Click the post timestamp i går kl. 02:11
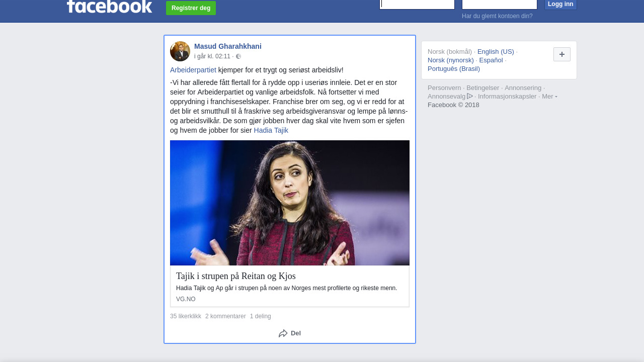 point(212,57)
